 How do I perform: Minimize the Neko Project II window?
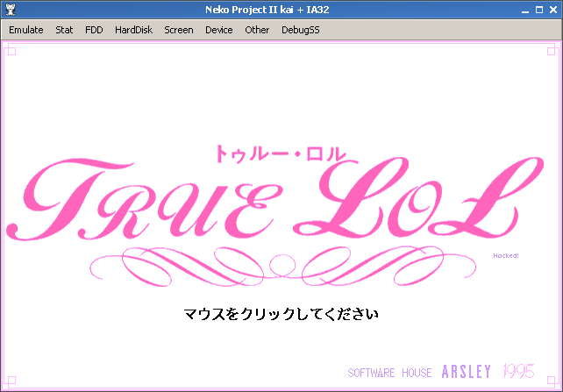tap(524, 10)
